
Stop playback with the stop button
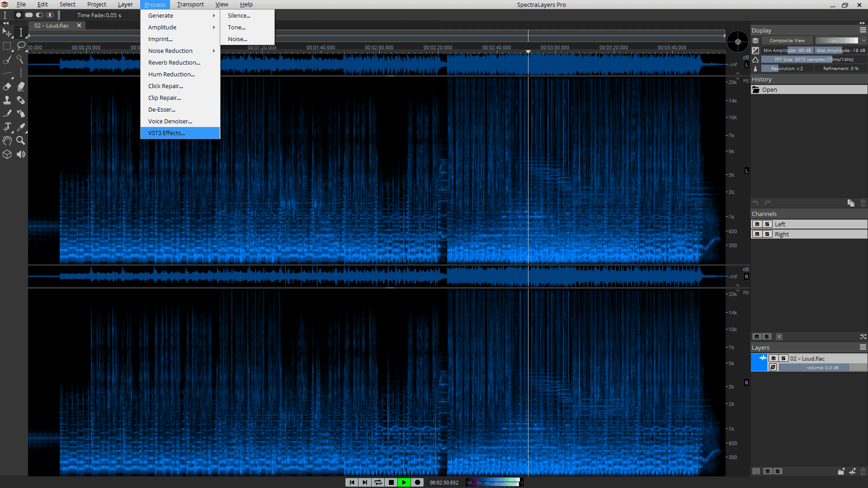391,482
